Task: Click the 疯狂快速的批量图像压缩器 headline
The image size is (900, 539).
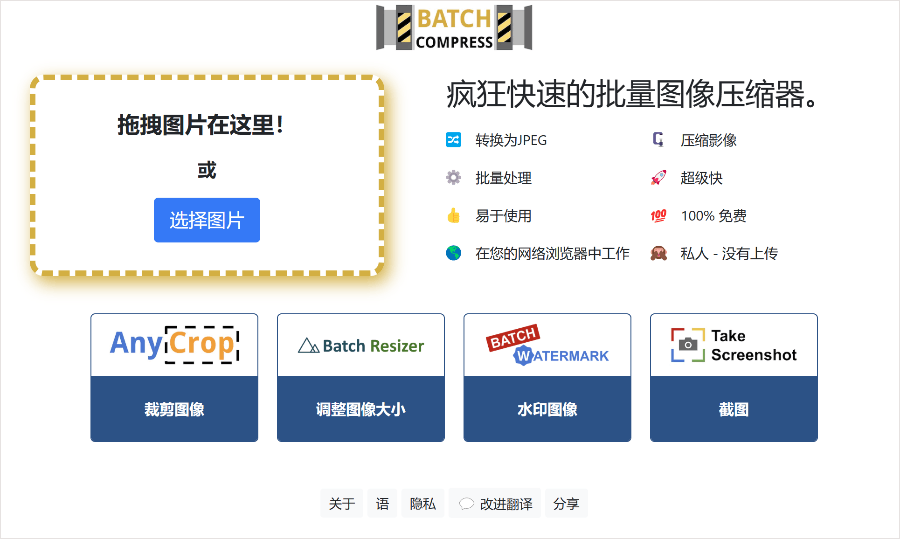Action: 632,94
